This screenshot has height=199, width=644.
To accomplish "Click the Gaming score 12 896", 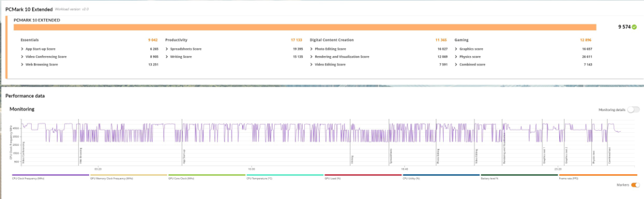I will pyautogui.click(x=586, y=40).
